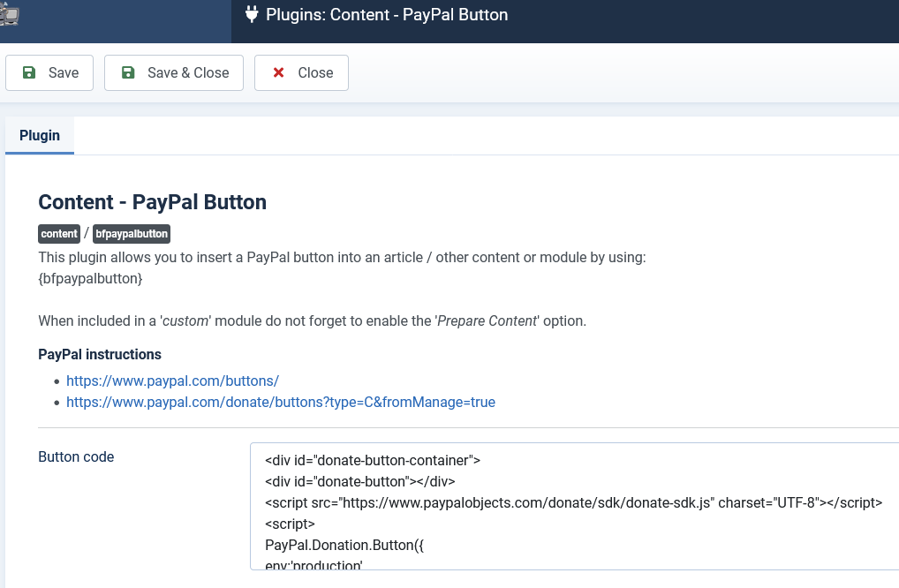Click the plug icon beside Plugins title
899x588 pixels.
point(252,14)
